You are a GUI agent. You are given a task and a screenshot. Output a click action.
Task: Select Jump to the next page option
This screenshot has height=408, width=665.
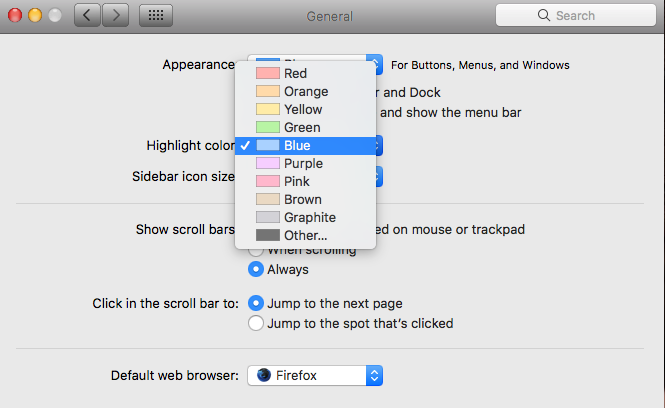256,303
